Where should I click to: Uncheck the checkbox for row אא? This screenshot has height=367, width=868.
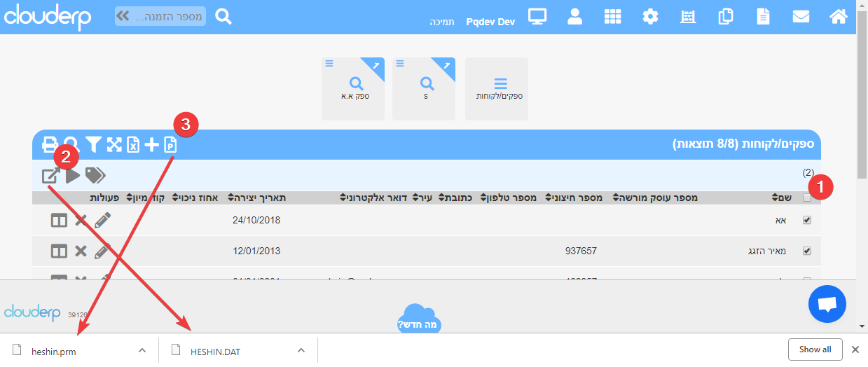[x=806, y=220]
